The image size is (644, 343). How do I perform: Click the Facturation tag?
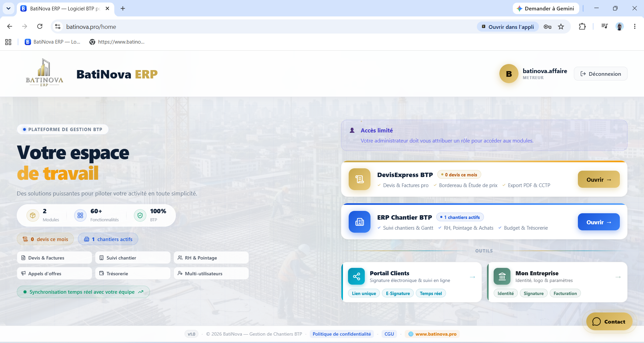coord(565,293)
